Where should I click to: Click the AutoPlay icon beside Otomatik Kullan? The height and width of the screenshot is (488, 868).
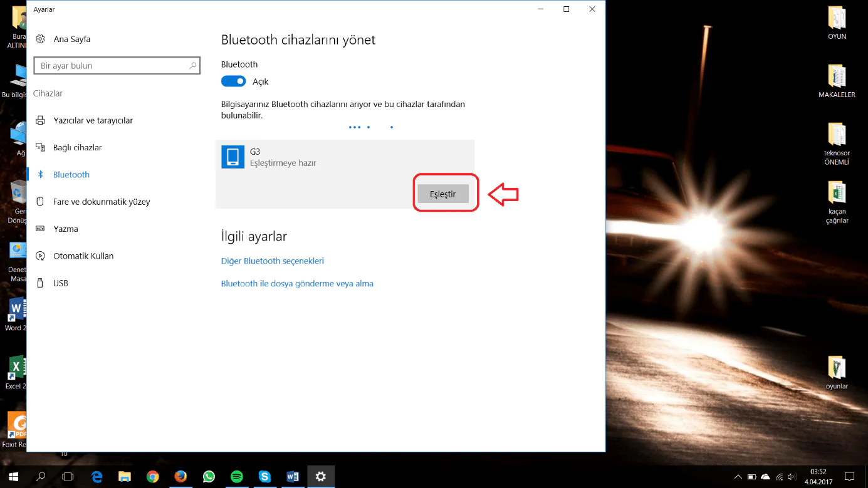[41, 256]
